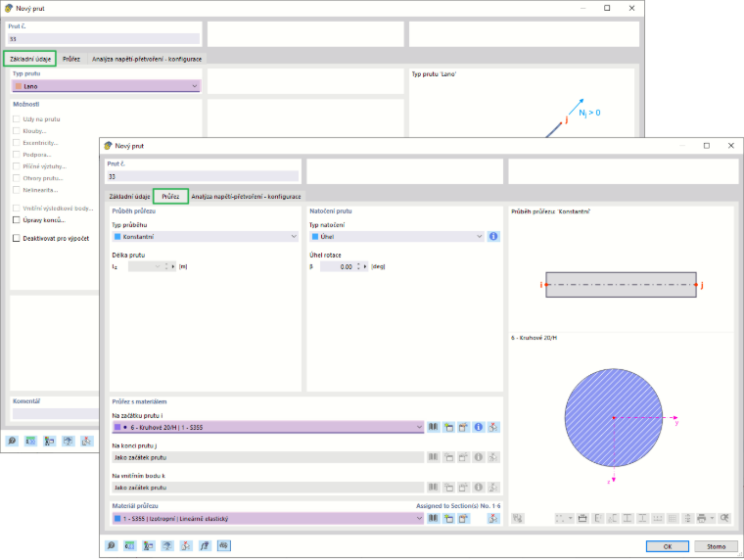Screen dimensions: 744x560
Task: Toggle Otvory prutu checkbox
Action: click(x=16, y=178)
